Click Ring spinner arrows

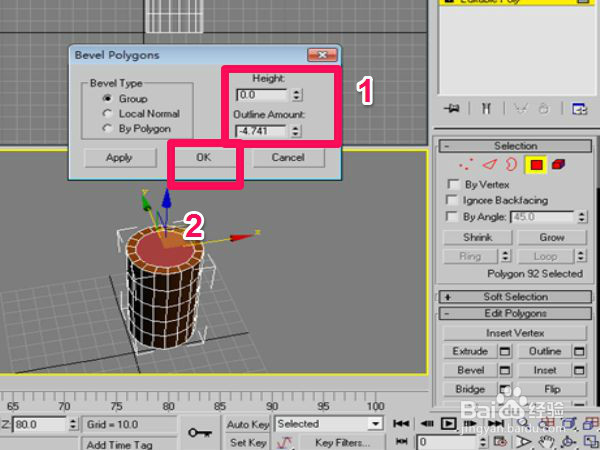pyautogui.click(x=505, y=256)
